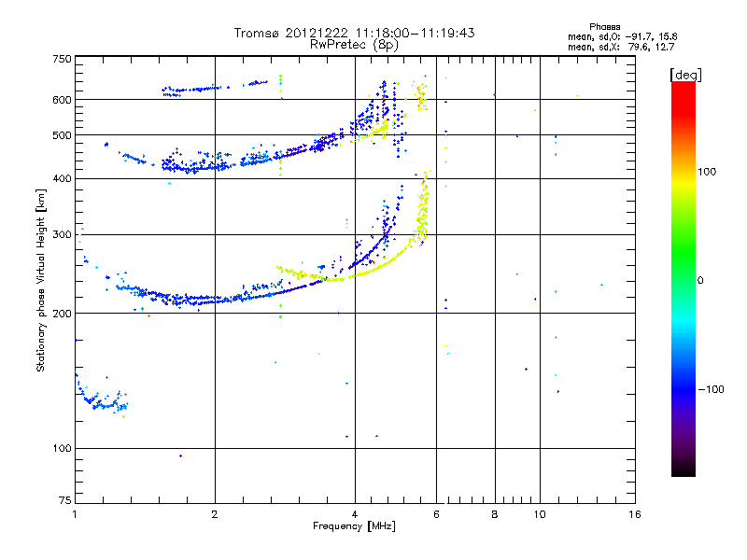
Task: Click the y-axis tick label '75'
Action: click(65, 500)
